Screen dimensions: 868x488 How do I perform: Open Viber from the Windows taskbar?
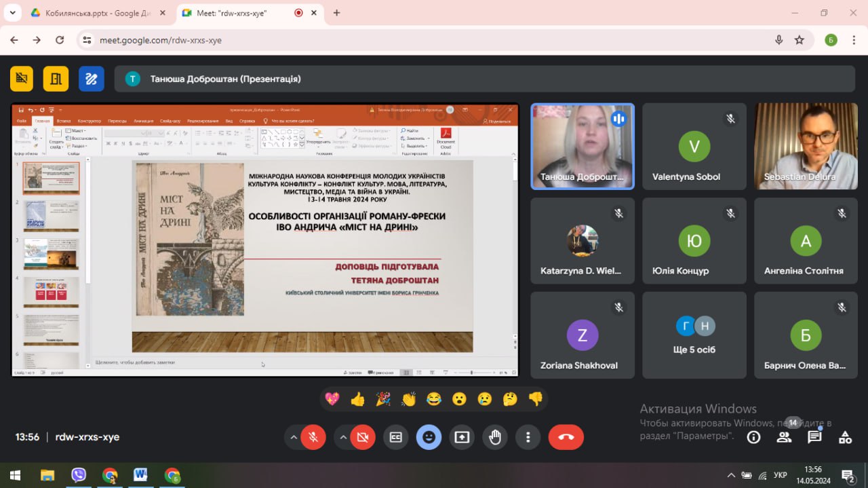click(79, 475)
